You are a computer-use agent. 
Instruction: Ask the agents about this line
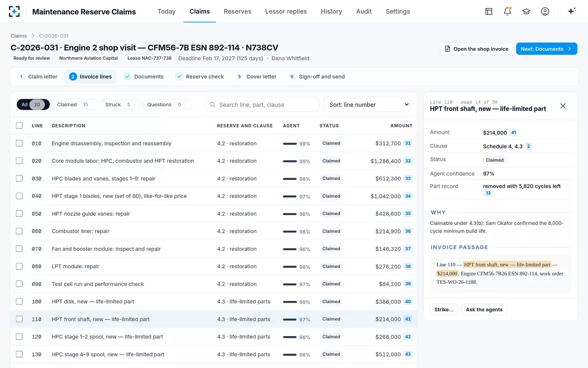pos(484,310)
